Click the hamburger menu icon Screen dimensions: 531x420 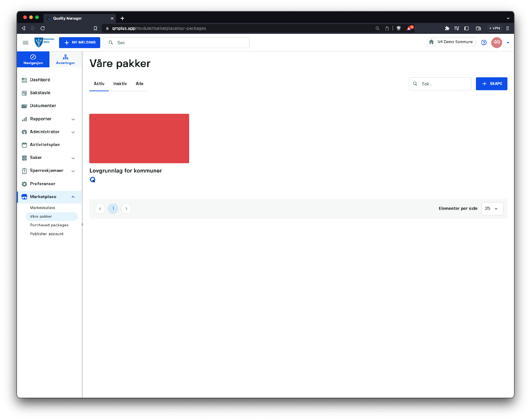click(26, 42)
